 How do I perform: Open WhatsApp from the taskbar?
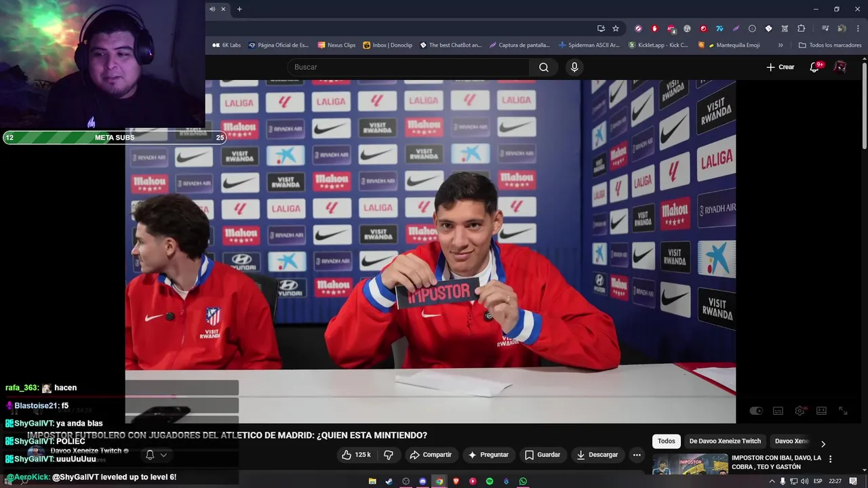click(x=523, y=481)
